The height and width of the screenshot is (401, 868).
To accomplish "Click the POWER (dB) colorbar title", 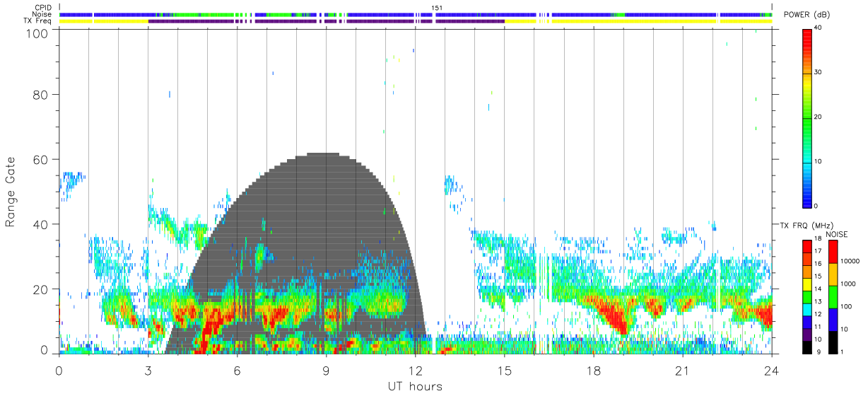I will click(x=807, y=15).
